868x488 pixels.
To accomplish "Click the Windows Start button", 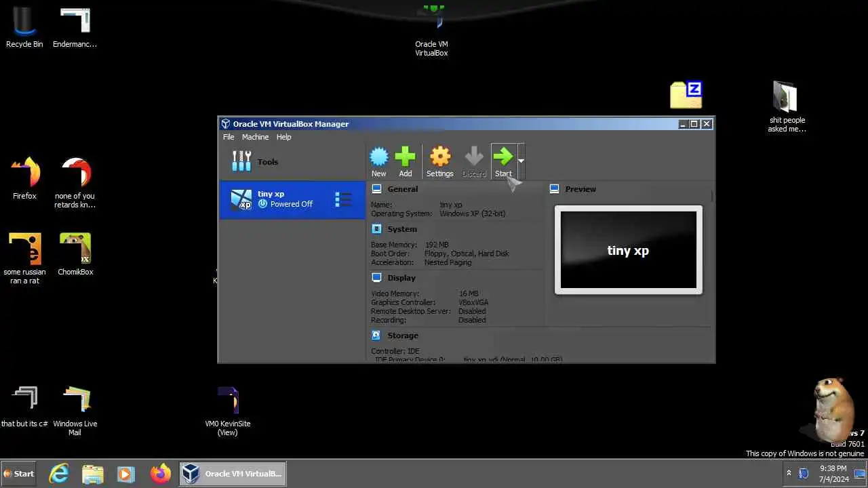I will coord(19,474).
